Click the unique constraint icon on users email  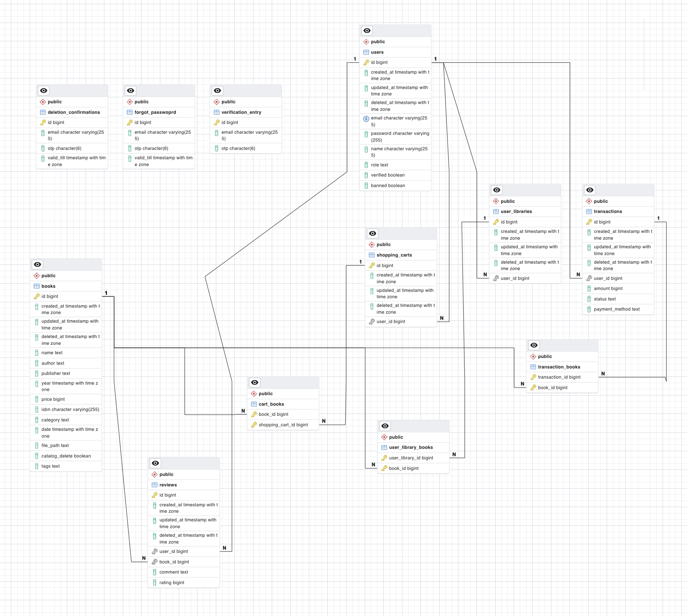(366, 119)
